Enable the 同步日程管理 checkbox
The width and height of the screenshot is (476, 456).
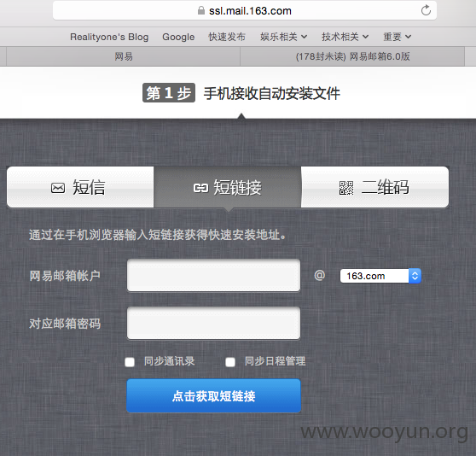click(230, 362)
